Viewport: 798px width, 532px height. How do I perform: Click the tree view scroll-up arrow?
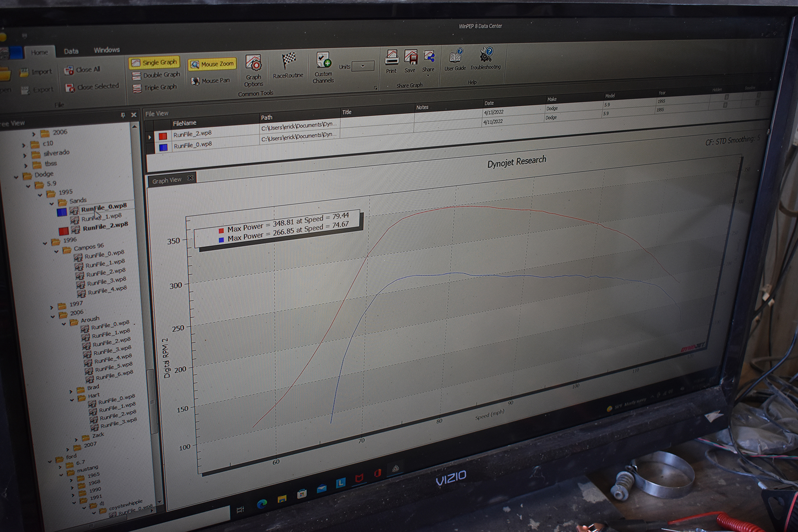tap(134, 127)
